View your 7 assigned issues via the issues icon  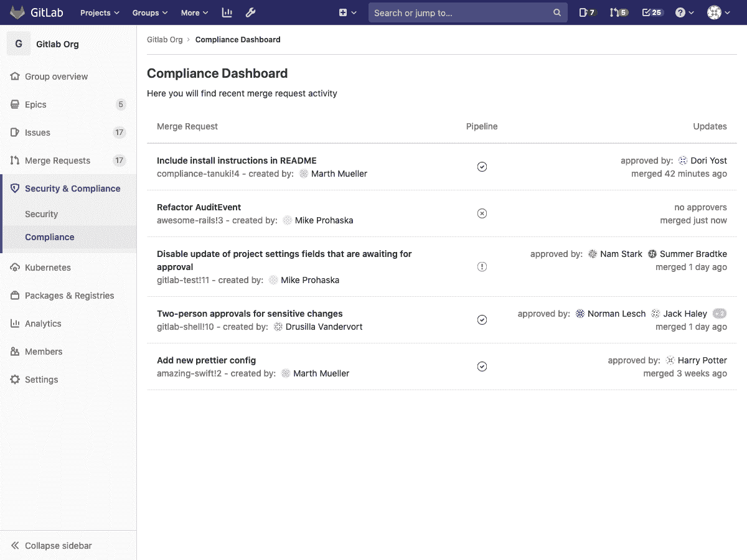point(586,12)
